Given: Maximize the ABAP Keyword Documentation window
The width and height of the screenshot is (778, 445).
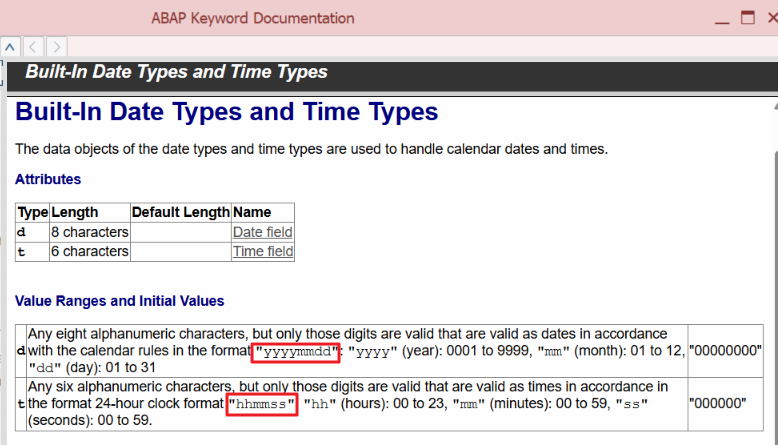Looking at the screenshot, I should pos(748,18).
